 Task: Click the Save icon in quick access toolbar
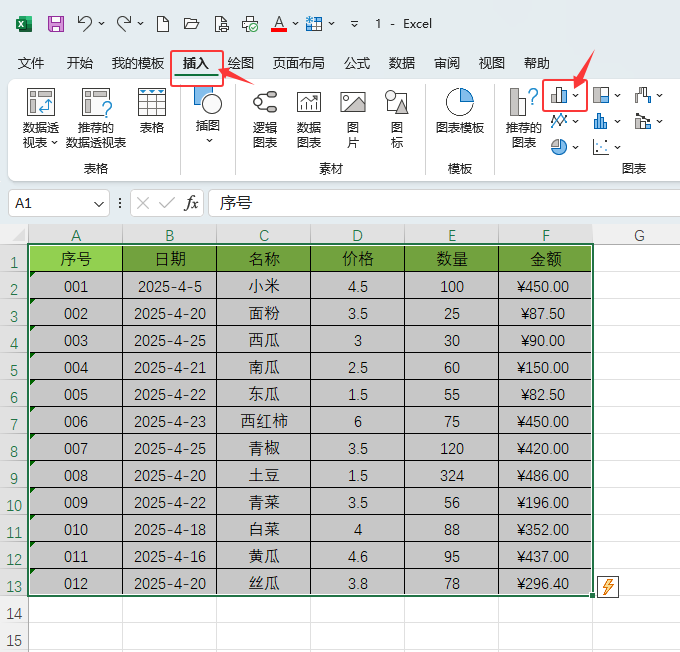click(56, 23)
